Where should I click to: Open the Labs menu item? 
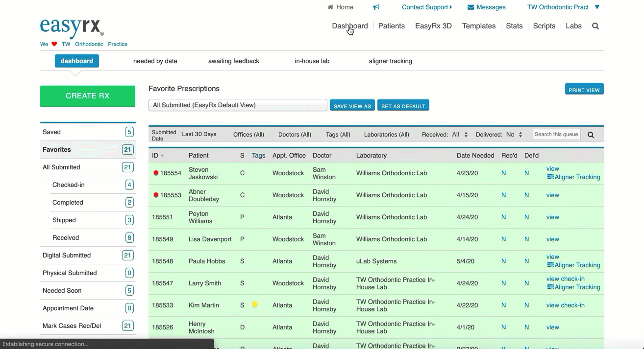[x=573, y=26]
